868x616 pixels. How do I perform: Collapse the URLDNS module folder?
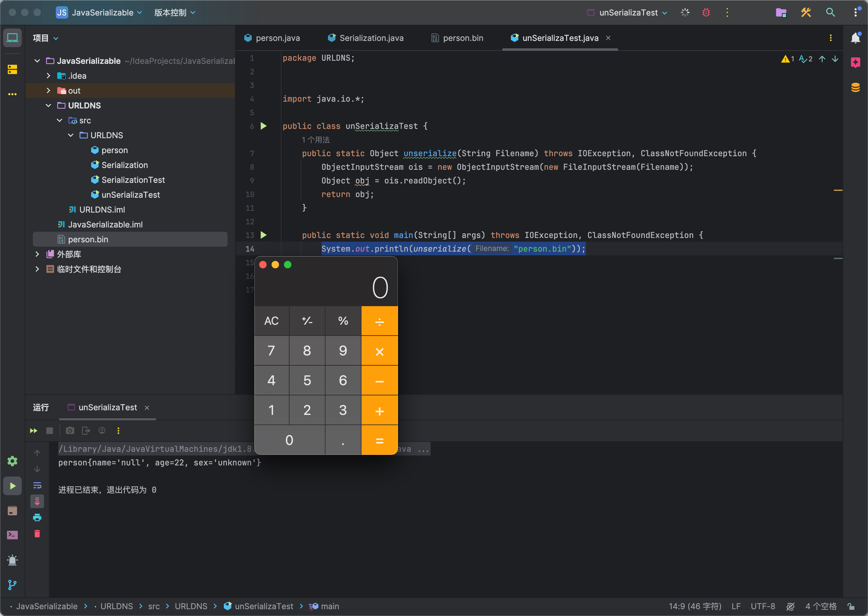(48, 105)
